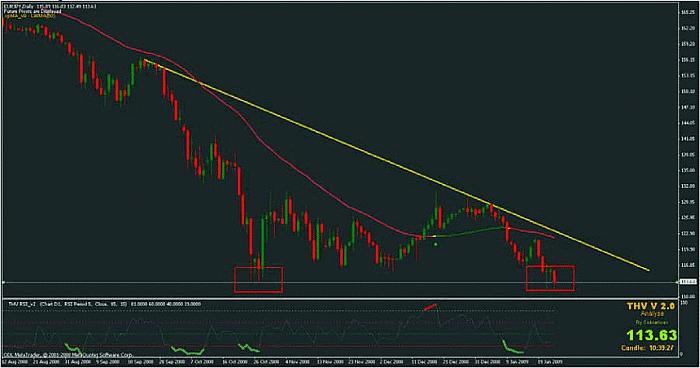Click the Candle countdown timer text
The image size is (700, 368).
pyautogui.click(x=647, y=348)
